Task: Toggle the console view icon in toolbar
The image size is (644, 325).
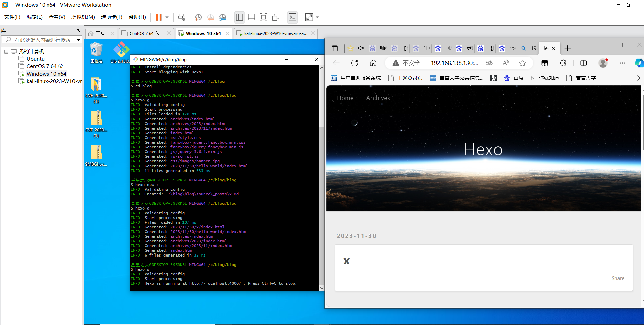Action: pyautogui.click(x=293, y=17)
